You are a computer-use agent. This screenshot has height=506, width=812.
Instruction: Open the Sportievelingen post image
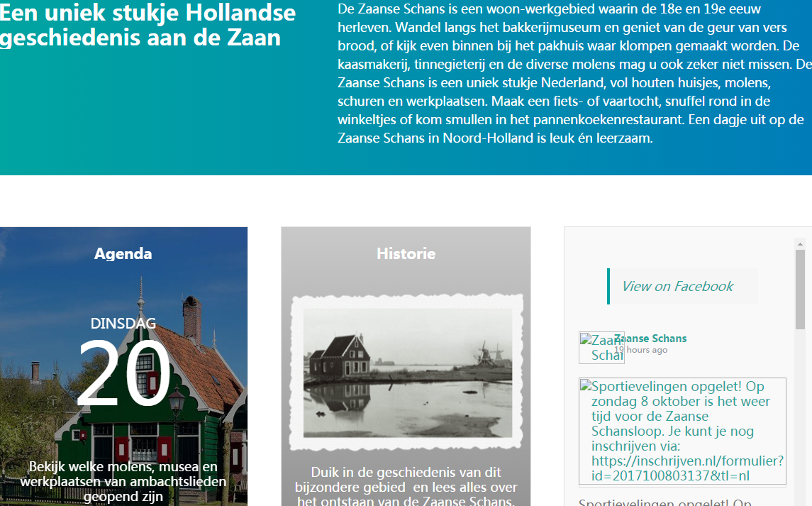pos(682,431)
